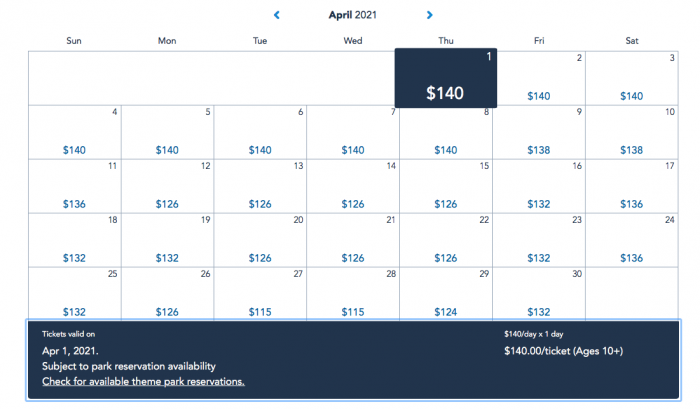This screenshot has width=700, height=409.
Task: Select April 20 at $126
Action: click(260, 240)
